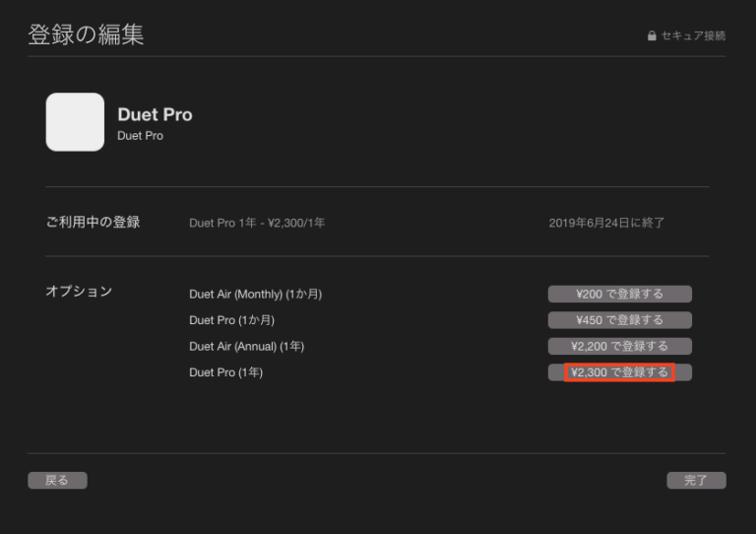Select the Duet Air (Annual) (1年) option label

coord(247,347)
